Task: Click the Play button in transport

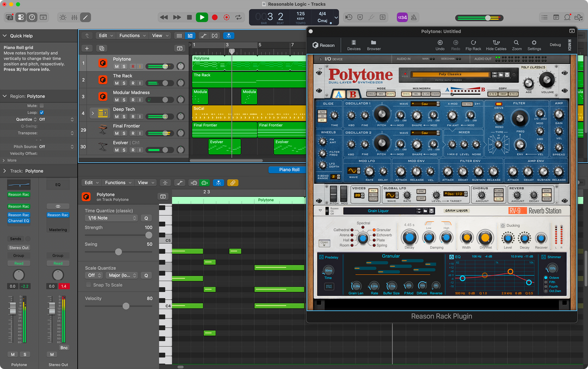Action: [202, 17]
